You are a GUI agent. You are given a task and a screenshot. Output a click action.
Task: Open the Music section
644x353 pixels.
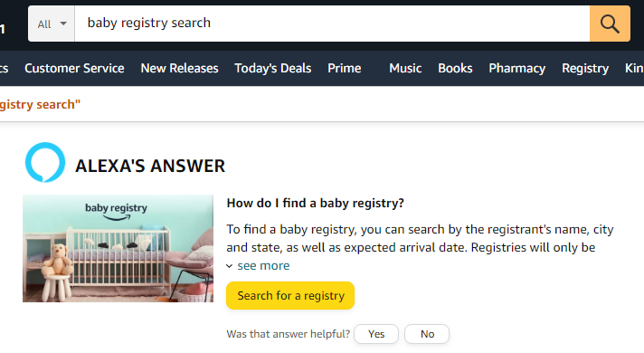[x=405, y=68]
